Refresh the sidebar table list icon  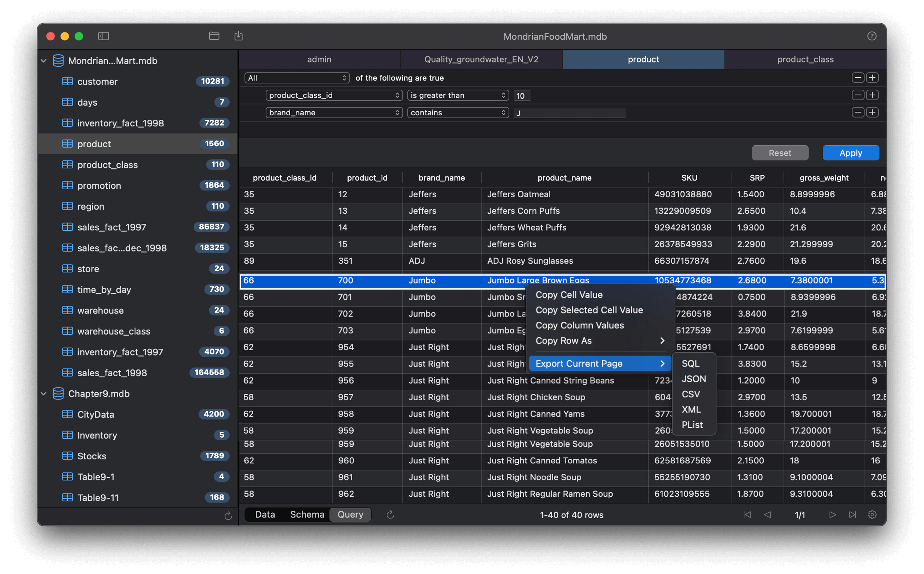(x=228, y=515)
